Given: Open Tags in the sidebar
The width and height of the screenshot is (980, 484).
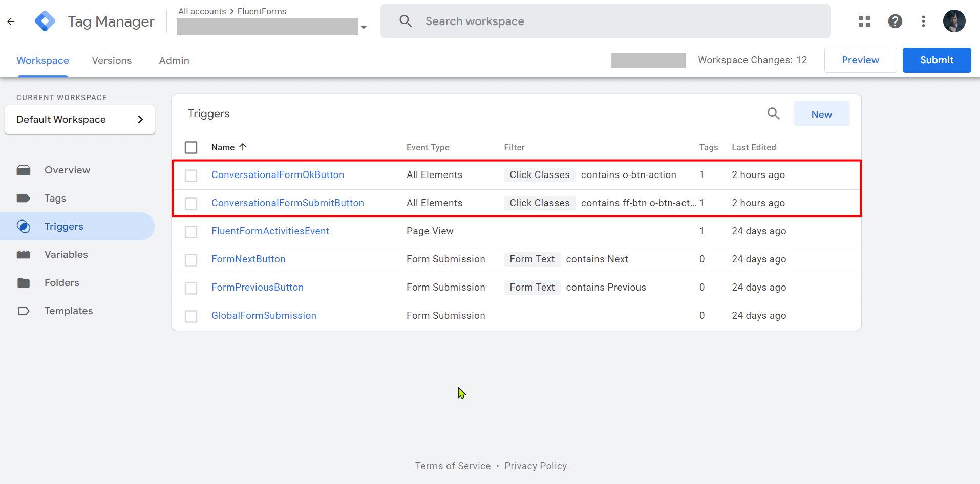Looking at the screenshot, I should pos(55,199).
